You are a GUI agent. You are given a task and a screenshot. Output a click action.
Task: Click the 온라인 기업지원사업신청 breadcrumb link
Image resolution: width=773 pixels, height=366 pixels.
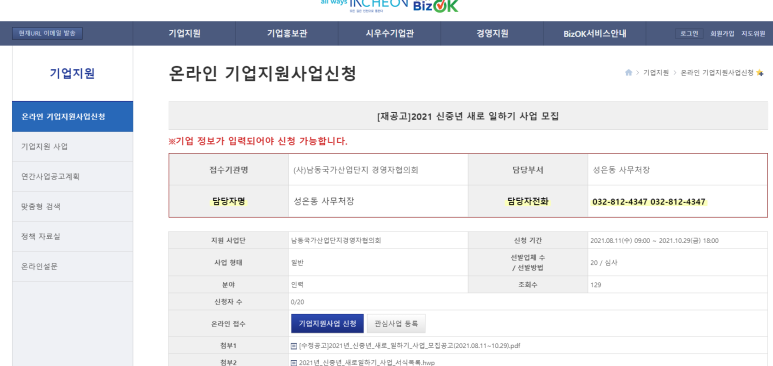point(717,73)
